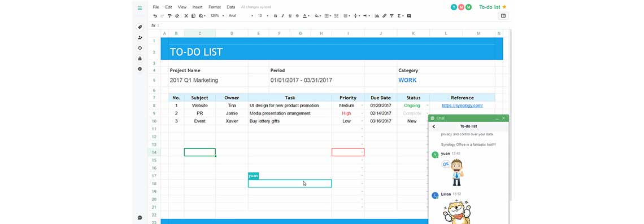Merge the selected cells
This screenshot has height=224, width=644.
coord(336,16)
